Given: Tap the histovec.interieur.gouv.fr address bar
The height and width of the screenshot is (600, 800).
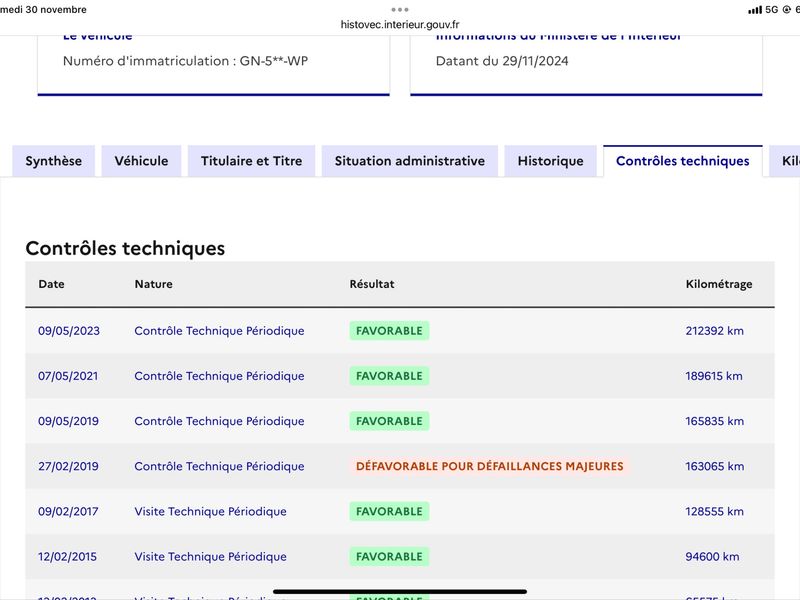Looking at the screenshot, I should click(x=400, y=24).
